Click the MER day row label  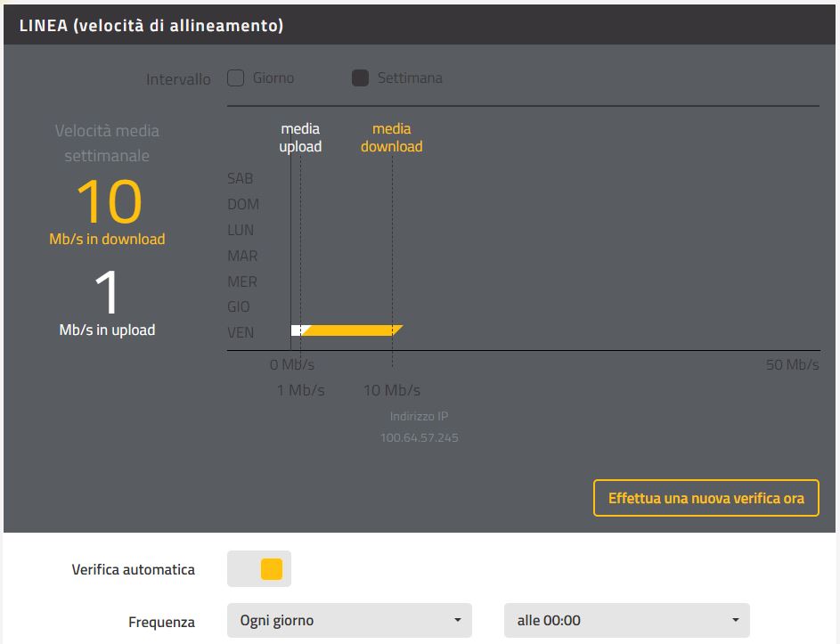click(242, 281)
